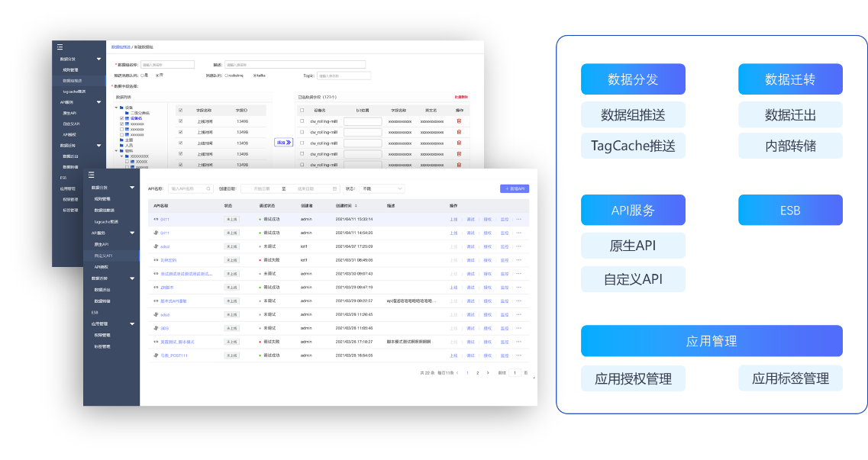
Task: Click TagCache推送 tile in feature panel
Action: [633, 146]
